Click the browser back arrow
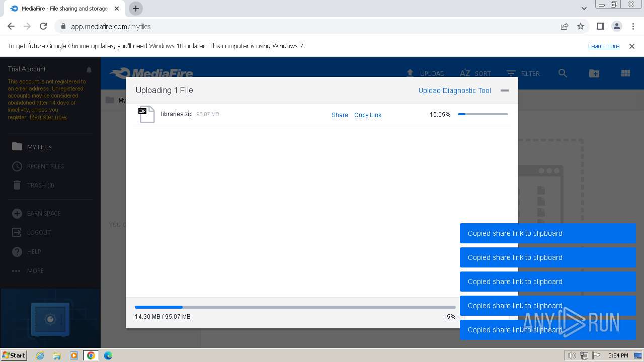 (11, 27)
